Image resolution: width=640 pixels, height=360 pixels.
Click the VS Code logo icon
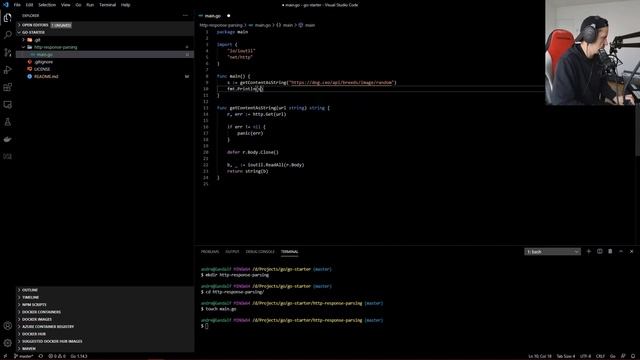click(x=5, y=5)
